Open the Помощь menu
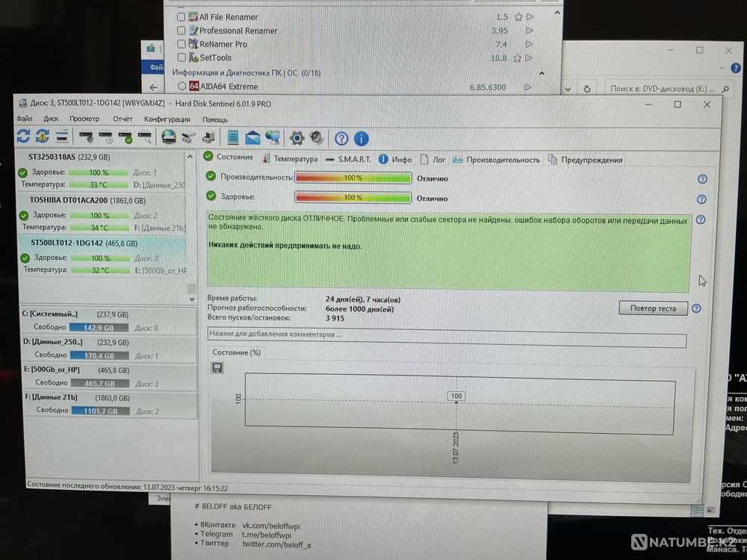 click(x=215, y=119)
